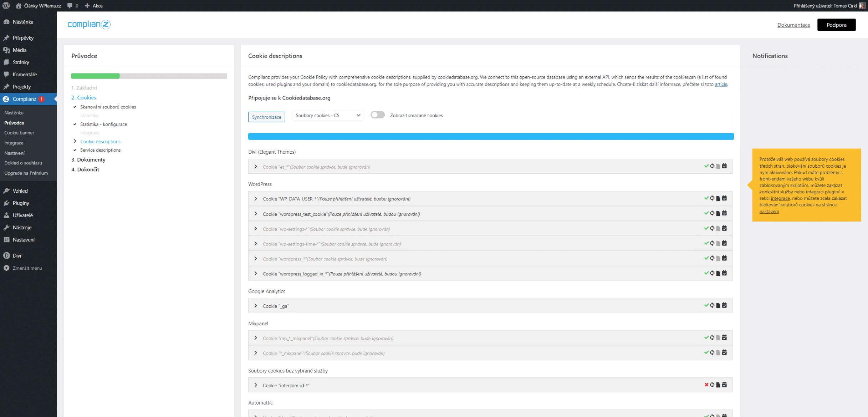Open Cookie banner submenu item
The image size is (868, 417).
tap(19, 133)
